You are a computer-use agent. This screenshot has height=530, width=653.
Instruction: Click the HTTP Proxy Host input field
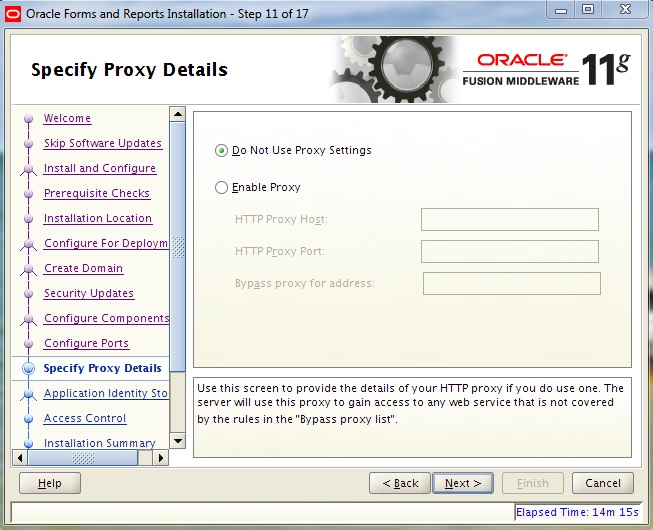[509, 220]
